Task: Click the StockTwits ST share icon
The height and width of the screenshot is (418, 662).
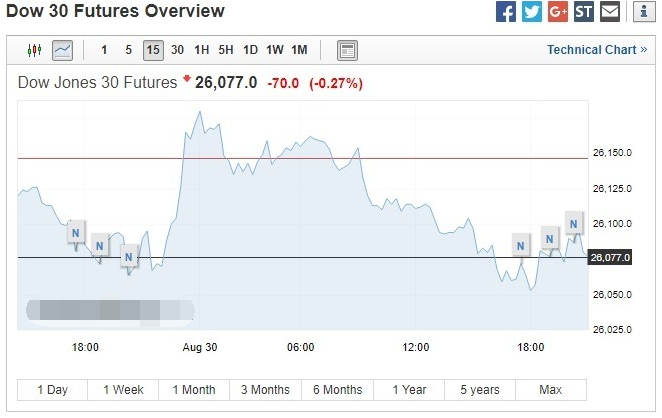Action: point(584,11)
